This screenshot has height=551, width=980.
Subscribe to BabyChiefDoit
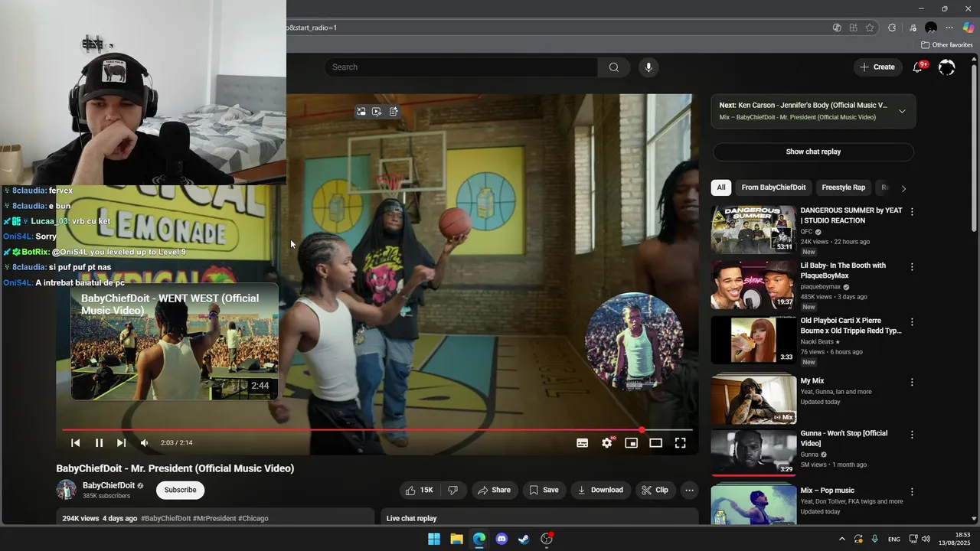180,490
